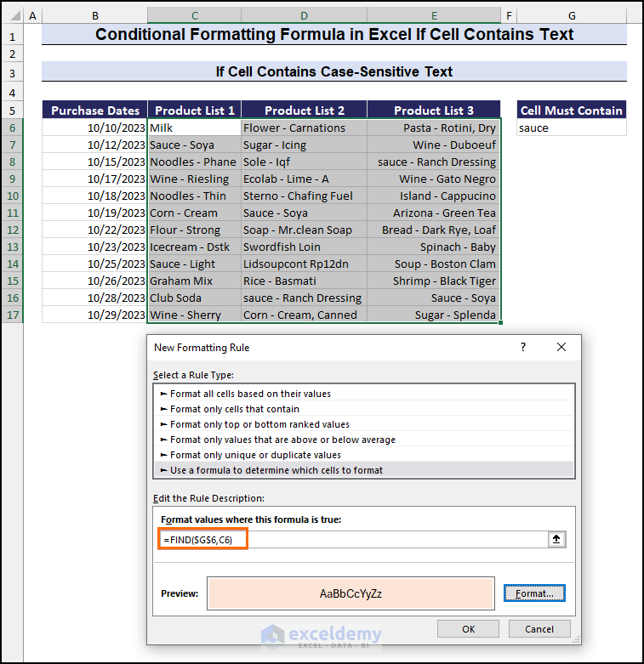Click the 'Product List 3' header cell
Screen dimensions: 644x664
coord(434,111)
